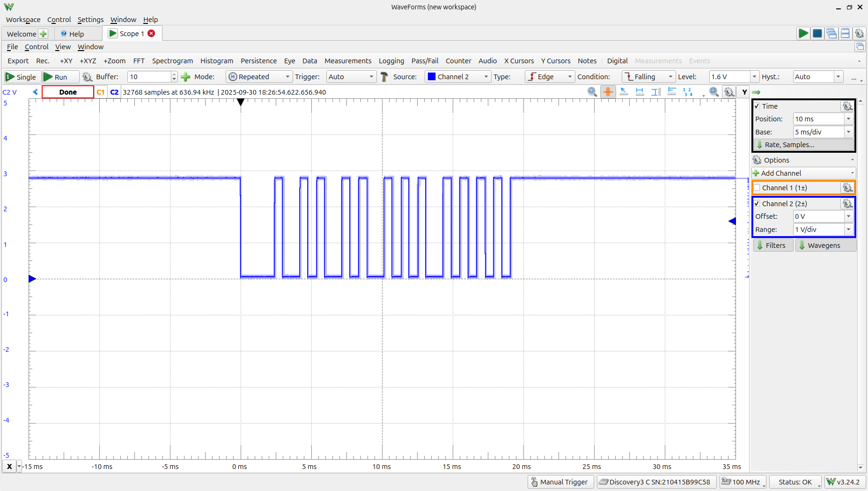Click the cascade windows icon in top toolbar
Viewport: 868px width, 491px height.
pos(831,33)
